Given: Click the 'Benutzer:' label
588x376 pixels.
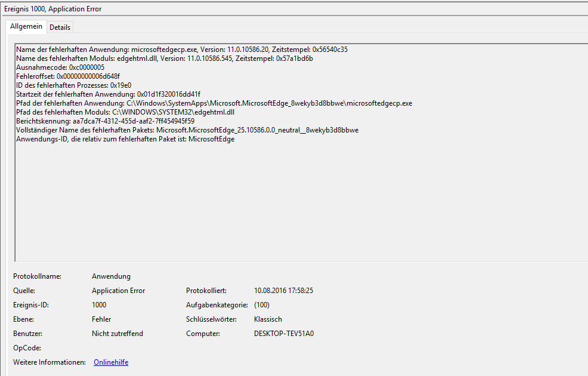Looking at the screenshot, I should tap(28, 333).
